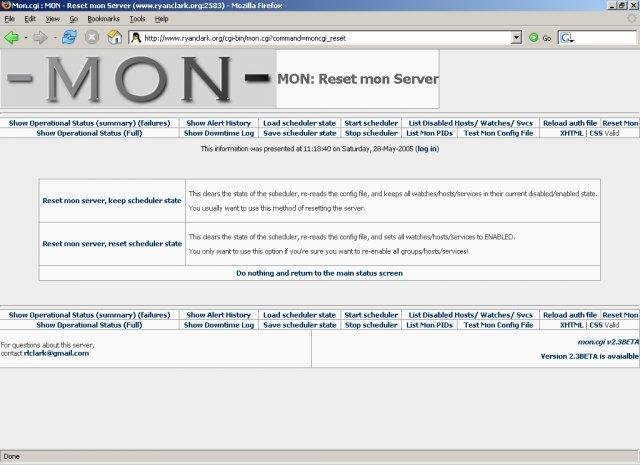Open the search engine selector icon
Screen dimensions: 640x465
566,38
